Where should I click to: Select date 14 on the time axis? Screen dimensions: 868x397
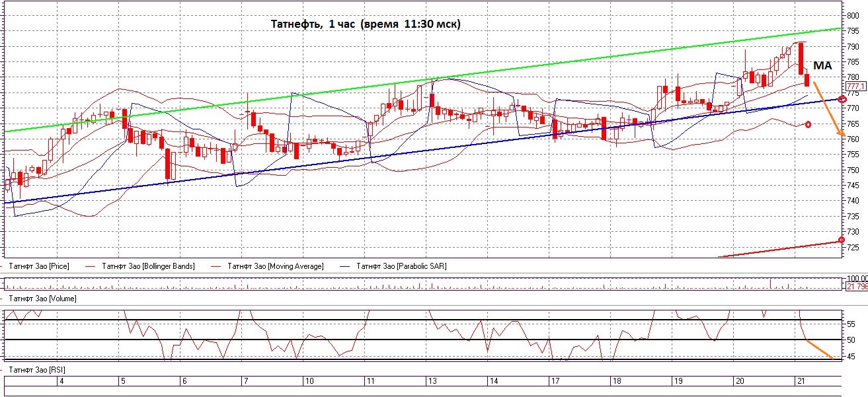(x=493, y=381)
